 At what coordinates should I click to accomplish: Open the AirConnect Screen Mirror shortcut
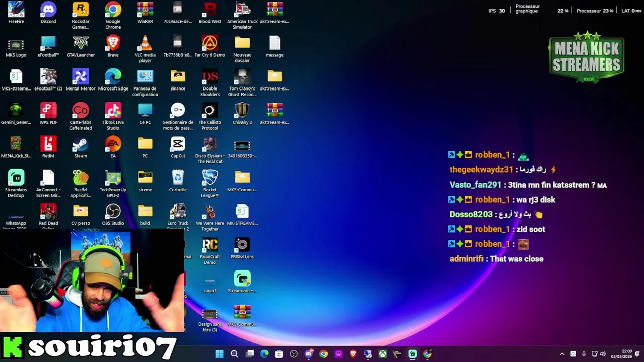tap(48, 184)
